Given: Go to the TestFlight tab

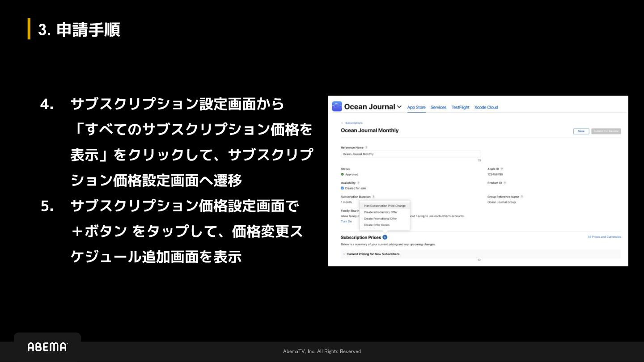Looking at the screenshot, I should pyautogui.click(x=460, y=107).
